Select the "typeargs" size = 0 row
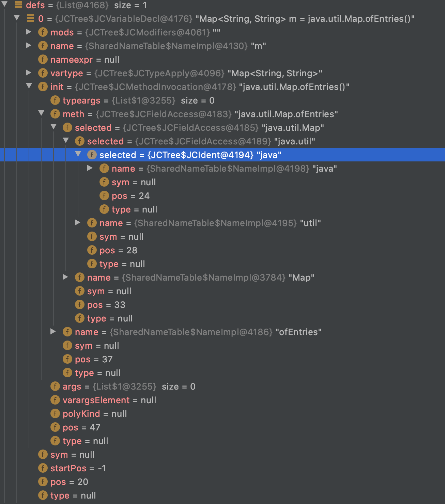The image size is (445, 504). pyautogui.click(x=222, y=100)
